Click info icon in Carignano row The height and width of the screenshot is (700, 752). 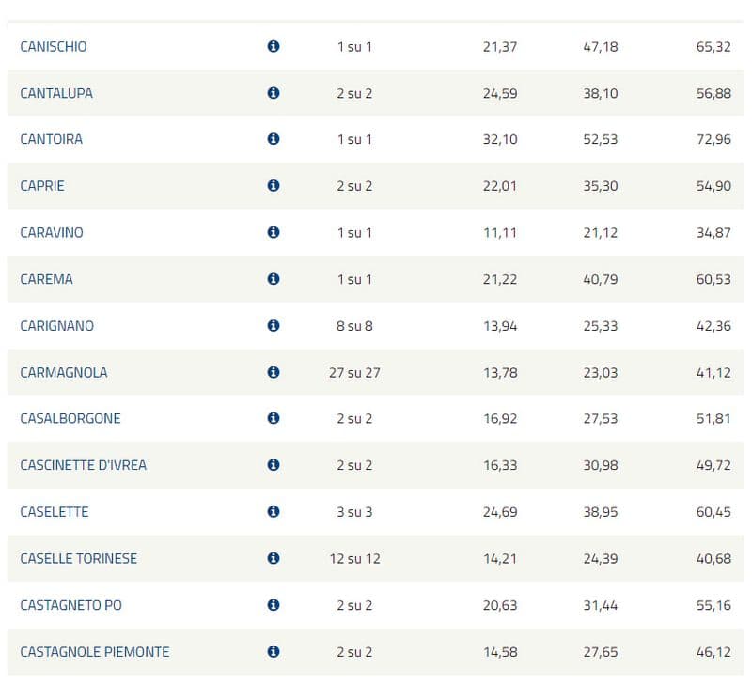274,326
